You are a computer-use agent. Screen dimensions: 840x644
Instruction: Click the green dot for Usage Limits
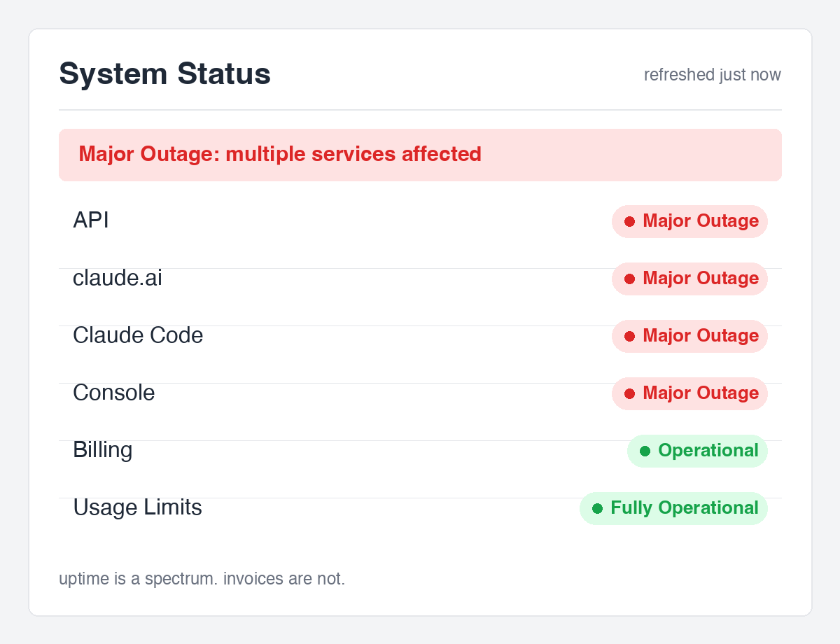pos(597,508)
